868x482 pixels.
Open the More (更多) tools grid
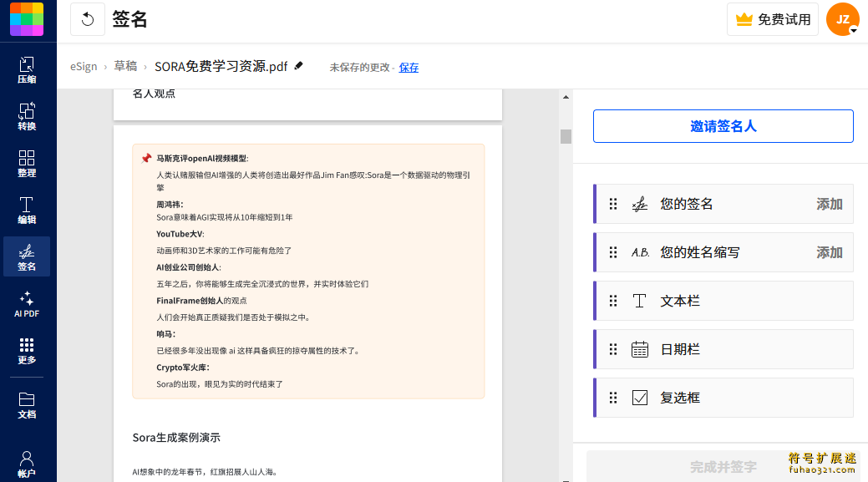pyautogui.click(x=27, y=350)
